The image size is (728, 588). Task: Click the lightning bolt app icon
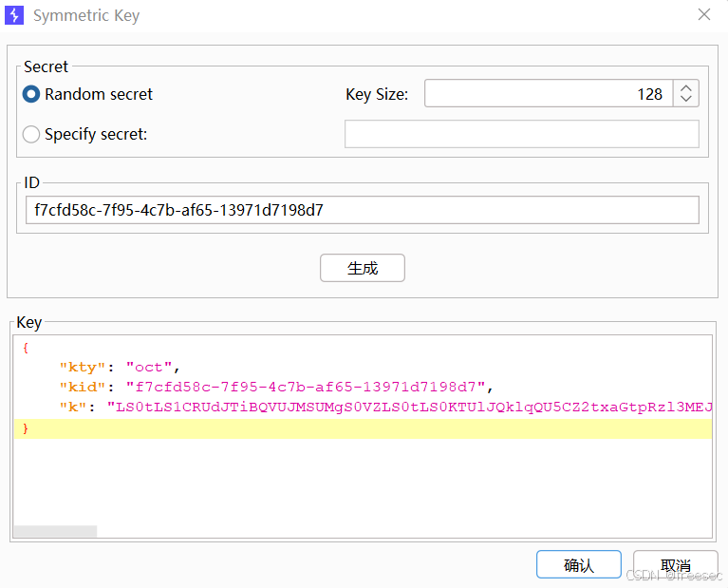[14, 15]
